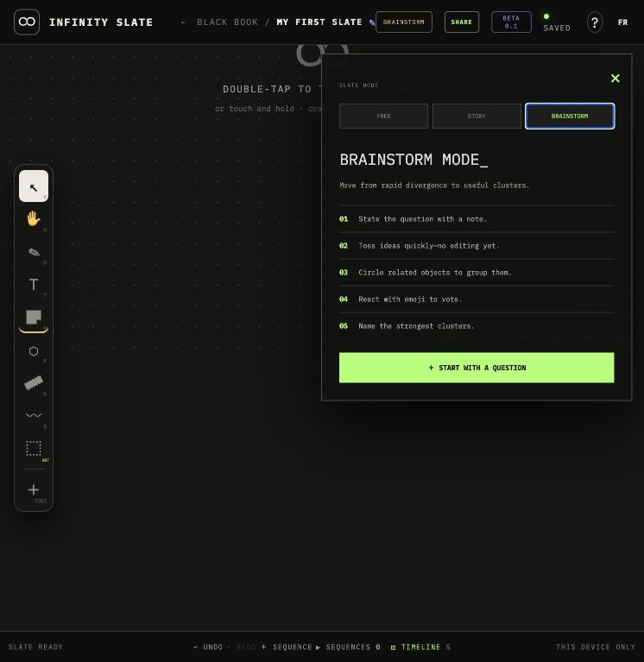This screenshot has height=662, width=644.
Task: Close the Slate Mode panel
Action: pos(615,78)
